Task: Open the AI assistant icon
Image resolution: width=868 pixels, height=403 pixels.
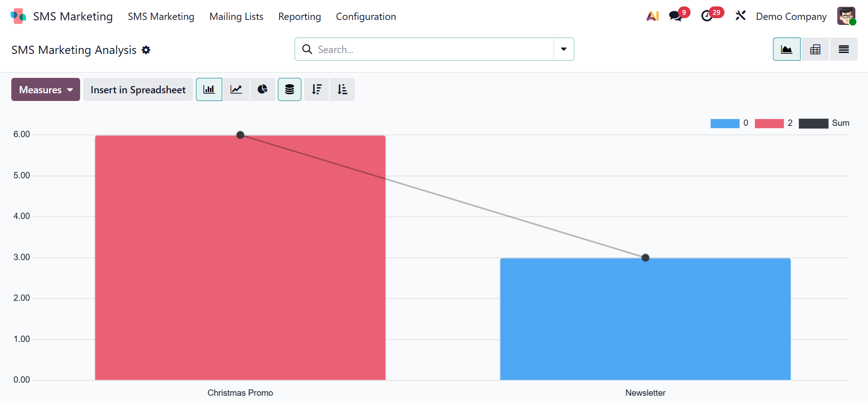Action: click(652, 16)
